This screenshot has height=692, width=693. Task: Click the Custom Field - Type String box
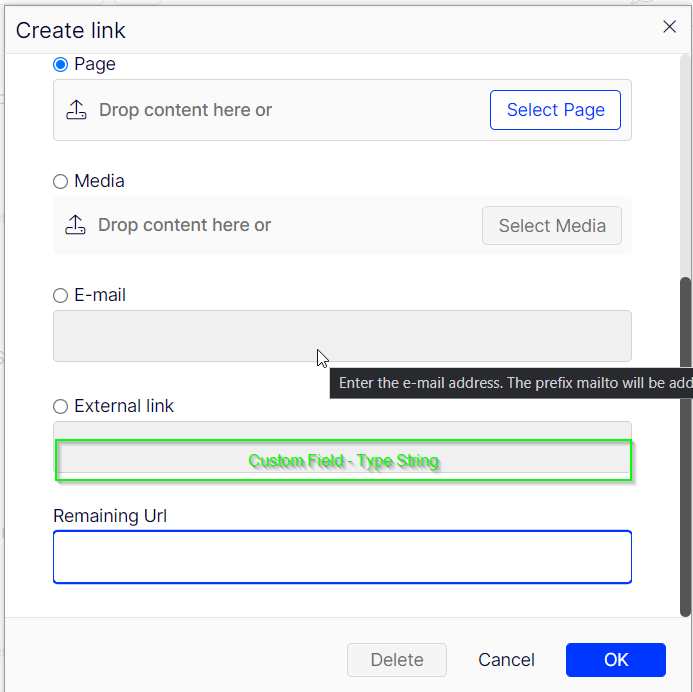point(343,461)
